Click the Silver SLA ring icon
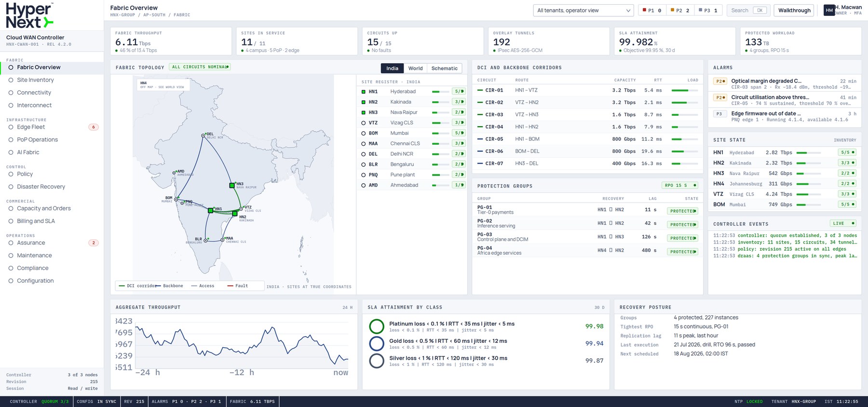 [x=377, y=361]
